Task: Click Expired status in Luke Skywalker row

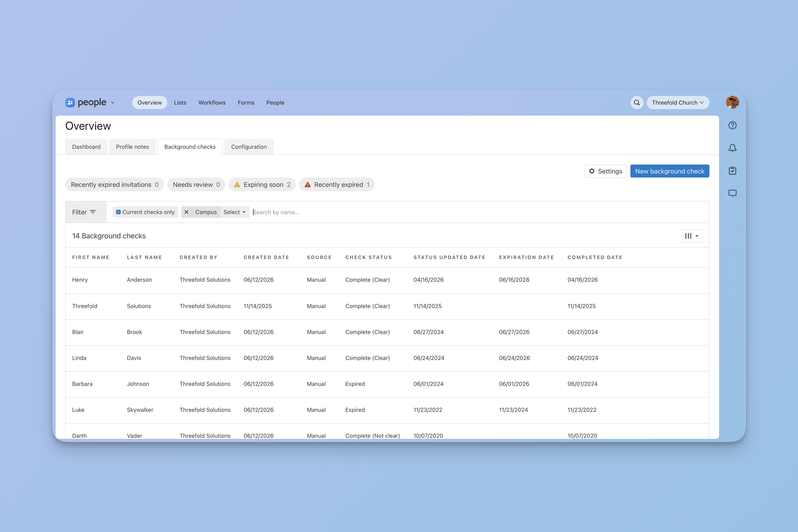Action: click(x=355, y=410)
